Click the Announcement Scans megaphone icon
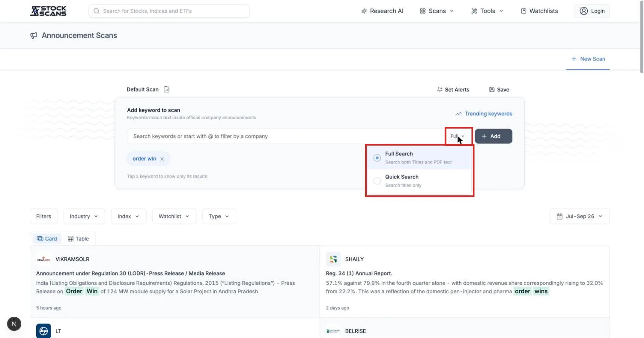Screen dimensions: 644x338 coord(34,35)
